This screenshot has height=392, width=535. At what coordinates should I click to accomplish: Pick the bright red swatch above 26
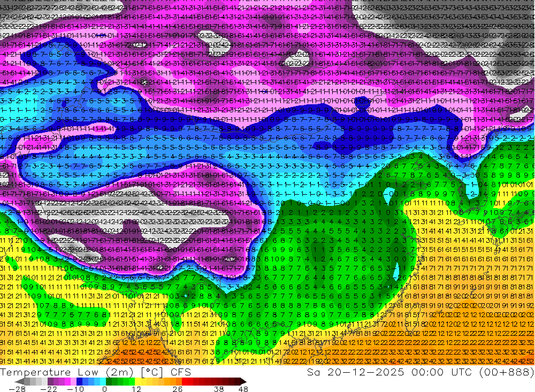185,382
